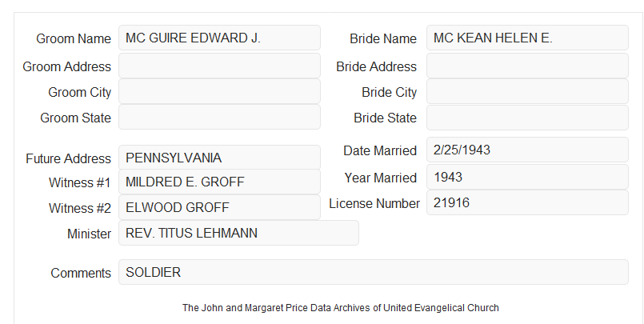Focus the empty Groom Address field
The width and height of the screenshot is (644, 324).
(219, 66)
